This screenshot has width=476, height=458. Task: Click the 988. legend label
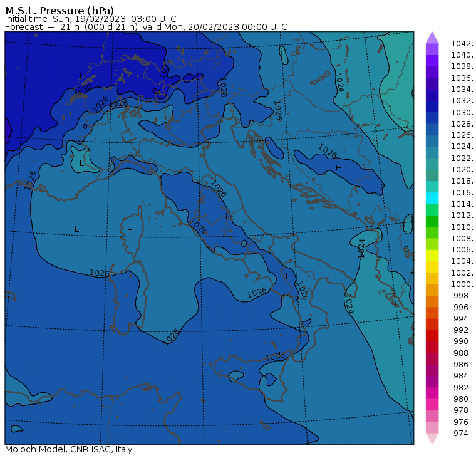coord(463,353)
